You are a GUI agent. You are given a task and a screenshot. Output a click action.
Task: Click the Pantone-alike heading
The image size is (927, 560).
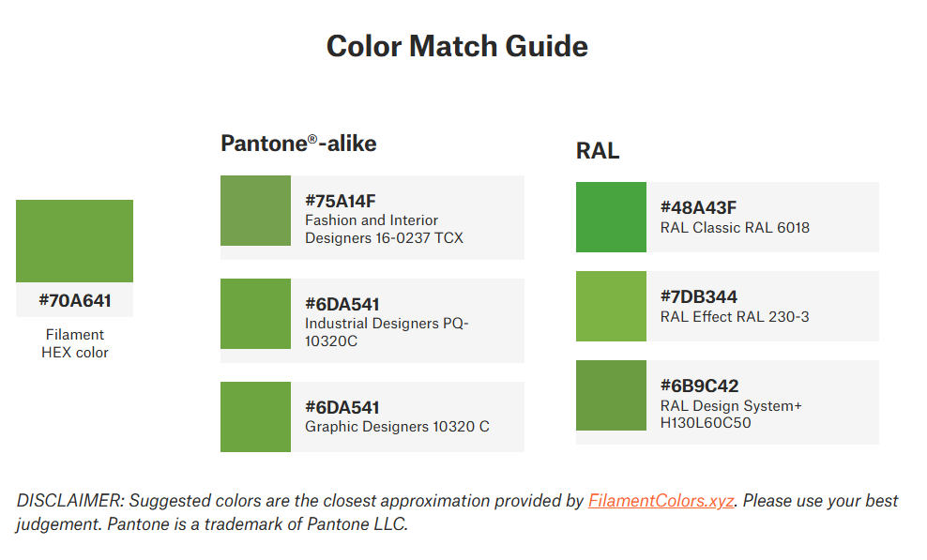tap(298, 143)
